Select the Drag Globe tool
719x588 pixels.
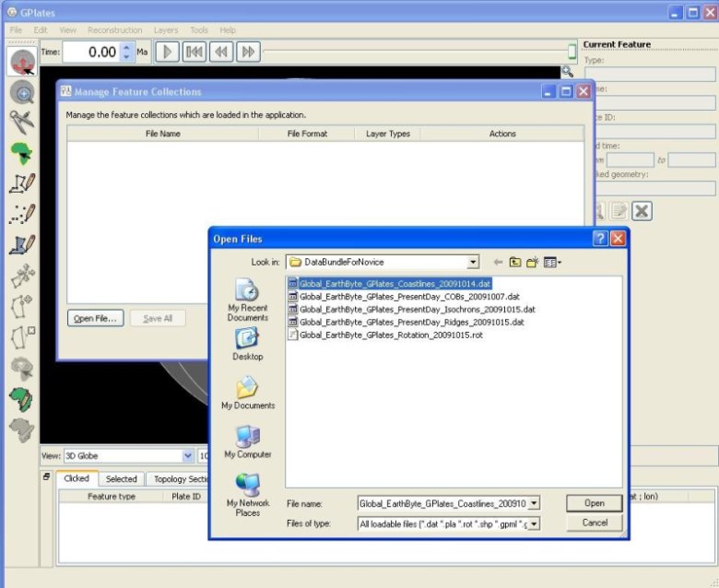point(21,62)
